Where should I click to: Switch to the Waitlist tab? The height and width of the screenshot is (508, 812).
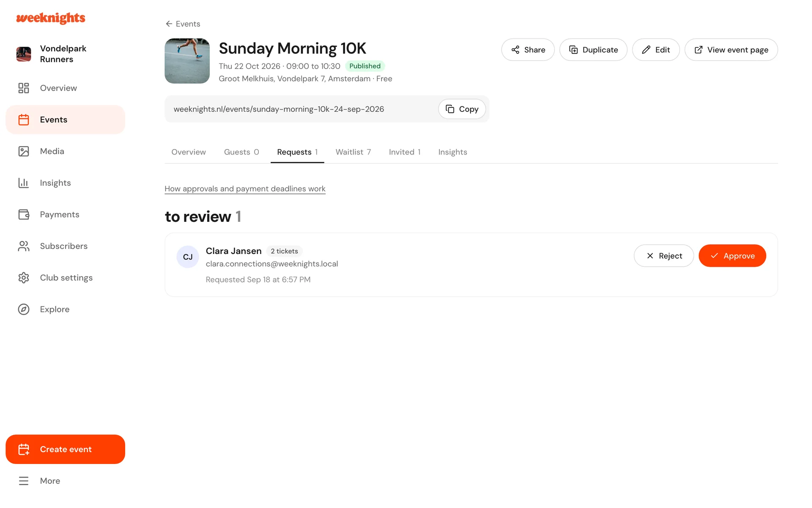tap(353, 152)
